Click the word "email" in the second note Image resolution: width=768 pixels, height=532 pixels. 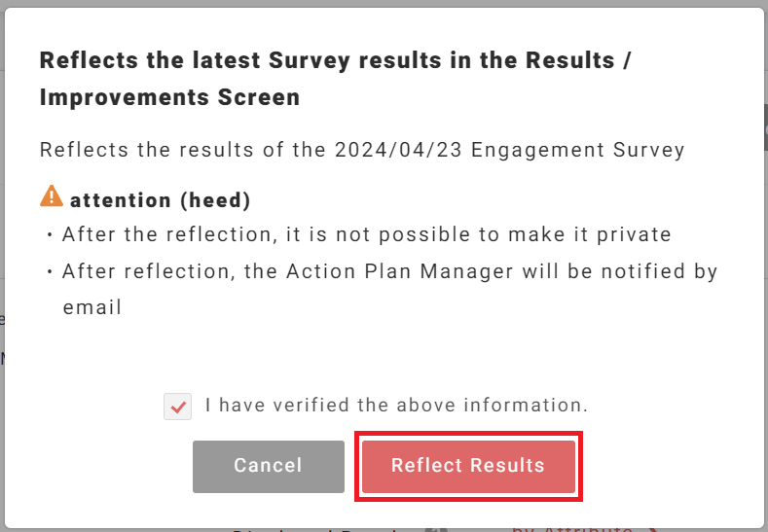click(x=91, y=307)
